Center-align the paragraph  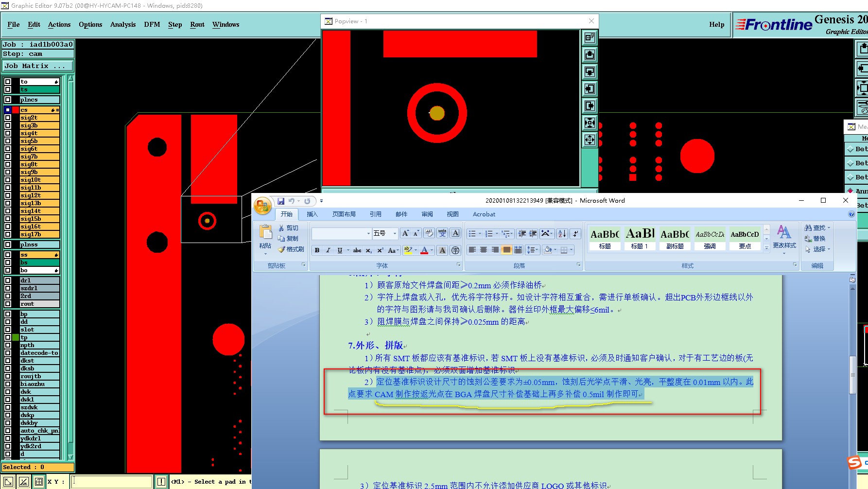pos(484,250)
